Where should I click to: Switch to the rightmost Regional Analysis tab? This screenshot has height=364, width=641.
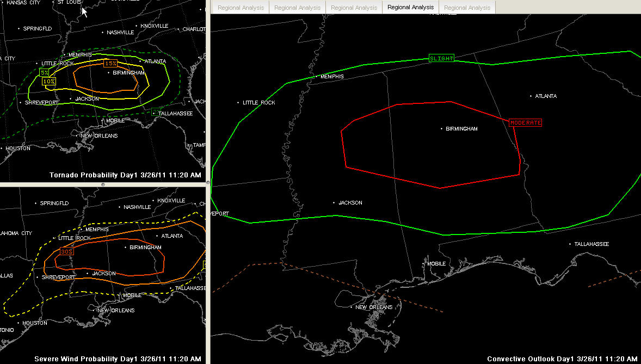pyautogui.click(x=467, y=8)
